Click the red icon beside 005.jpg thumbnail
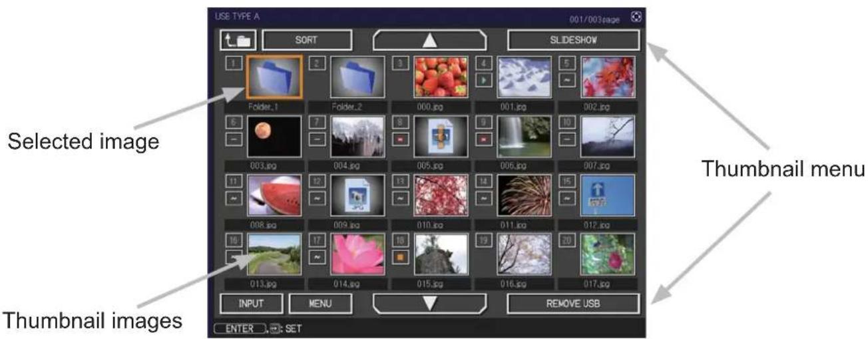The image size is (868, 339). coord(401,139)
